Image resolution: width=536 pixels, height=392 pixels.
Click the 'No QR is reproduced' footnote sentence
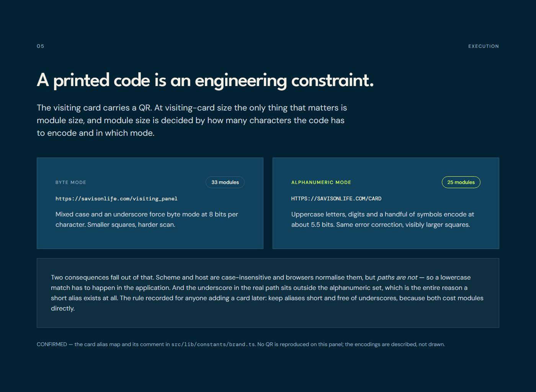pyautogui.click(x=351, y=345)
